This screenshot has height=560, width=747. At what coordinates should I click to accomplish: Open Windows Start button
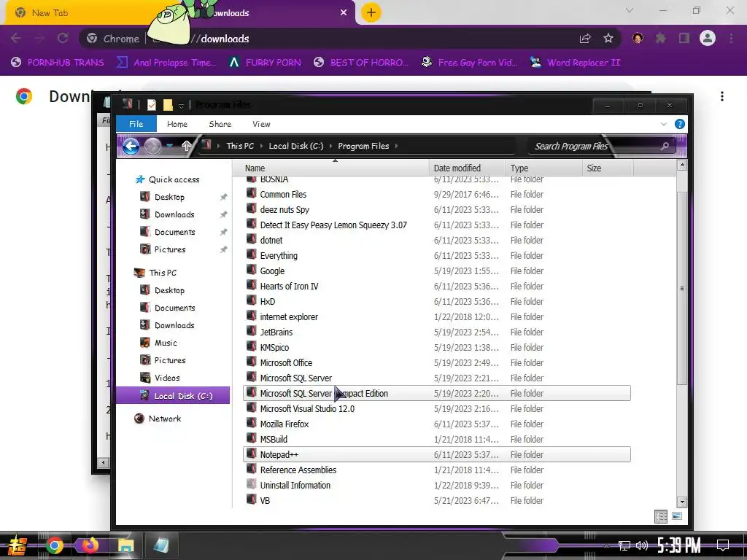[18, 545]
